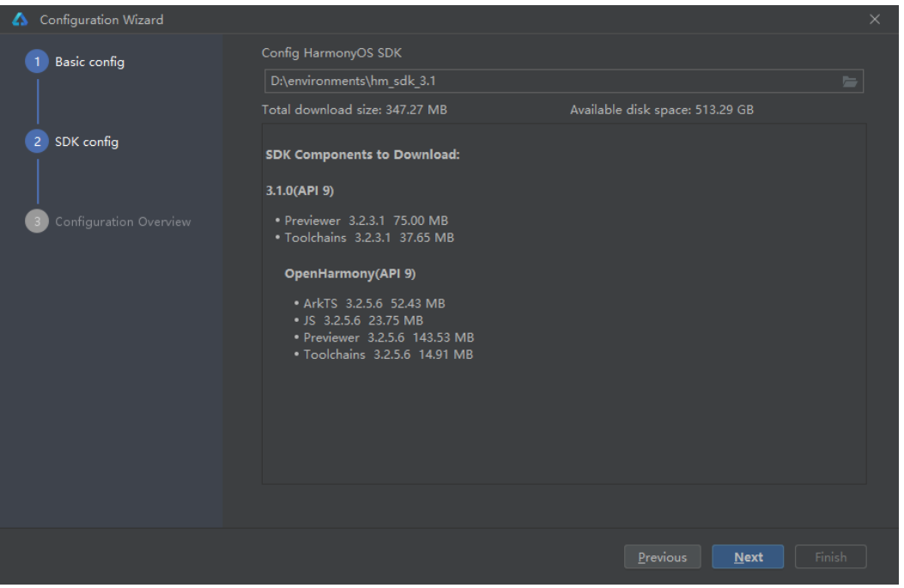904x588 pixels.
Task: Click Available disk space: 513.29 GB
Action: (x=662, y=110)
